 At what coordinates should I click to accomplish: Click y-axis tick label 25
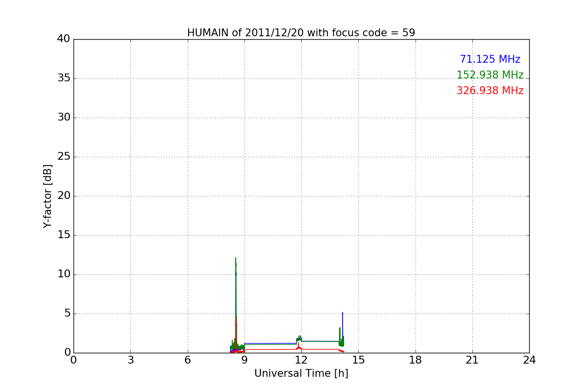64,157
